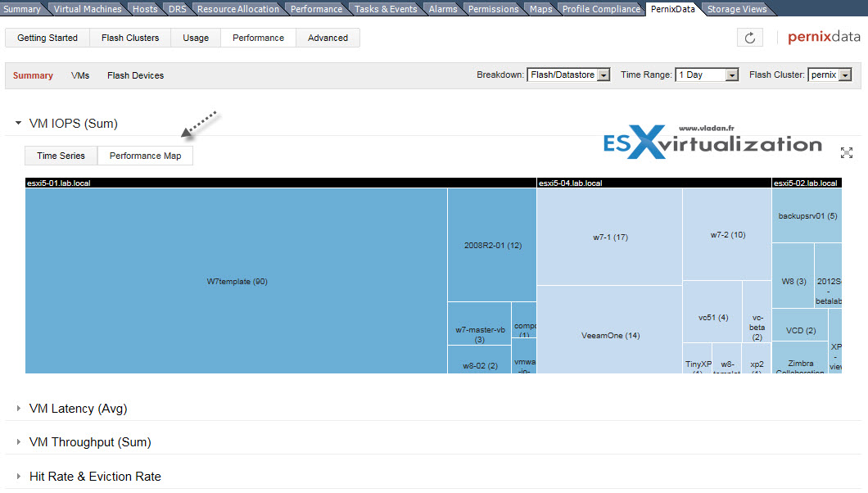Open the Time Range dropdown
Image resolution: width=868 pixels, height=493 pixels.
[x=707, y=75]
